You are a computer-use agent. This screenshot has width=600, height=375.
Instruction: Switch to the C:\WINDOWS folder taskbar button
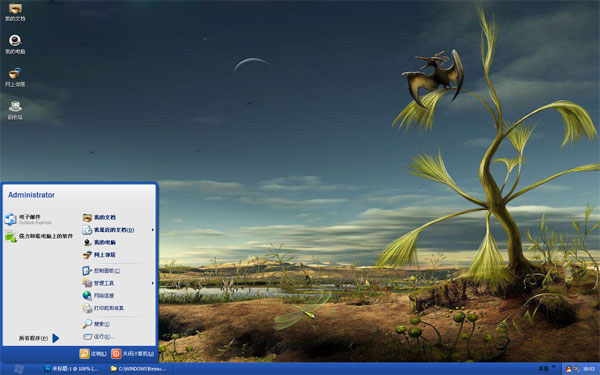[x=139, y=369]
